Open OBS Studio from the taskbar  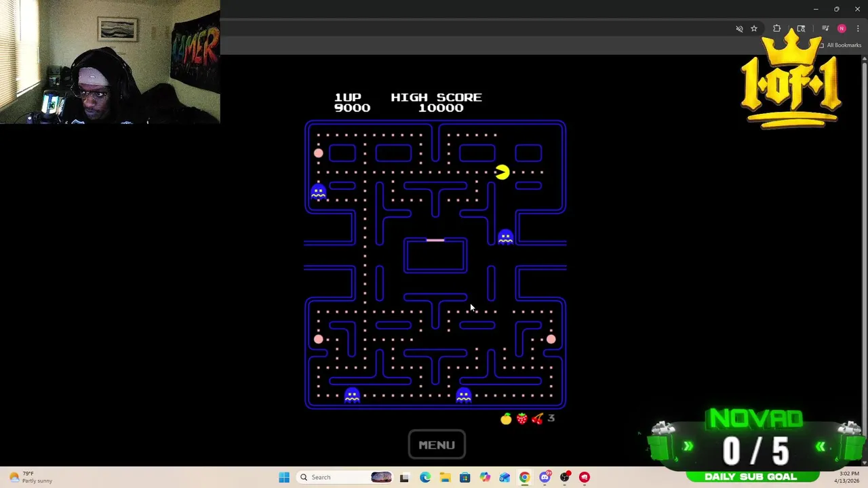564,477
